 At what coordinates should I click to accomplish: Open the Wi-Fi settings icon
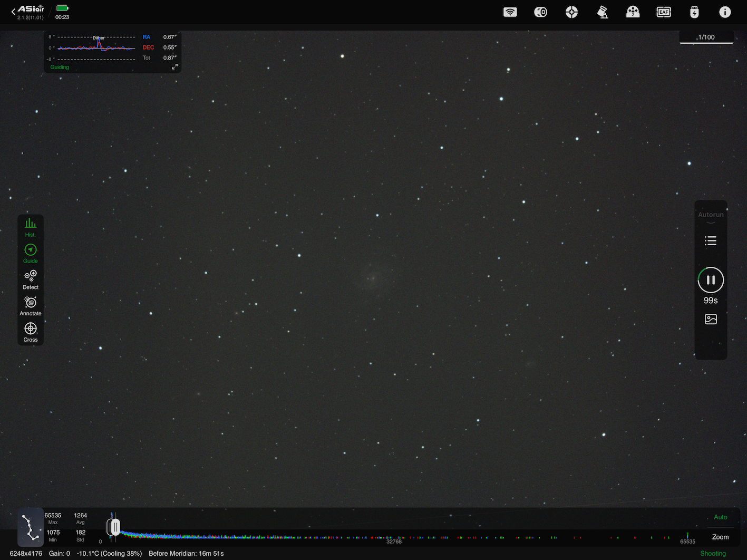(x=510, y=12)
